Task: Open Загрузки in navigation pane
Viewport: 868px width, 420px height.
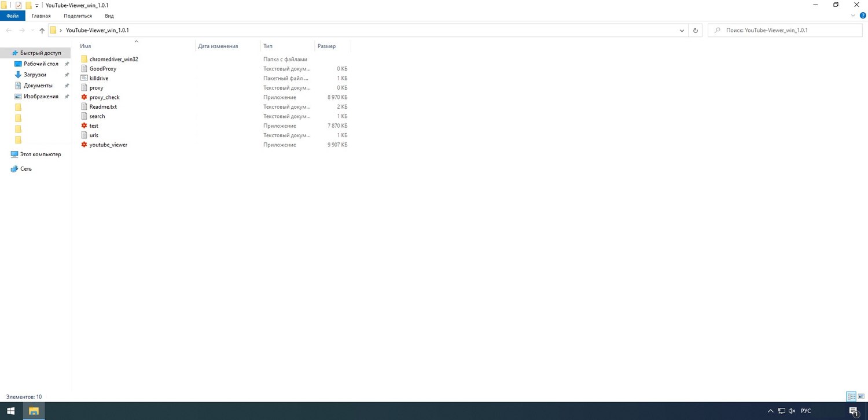Action: point(35,75)
